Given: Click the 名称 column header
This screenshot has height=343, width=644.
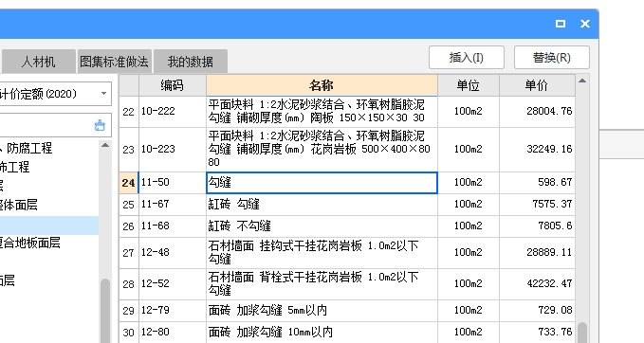Looking at the screenshot, I should click(322, 85).
